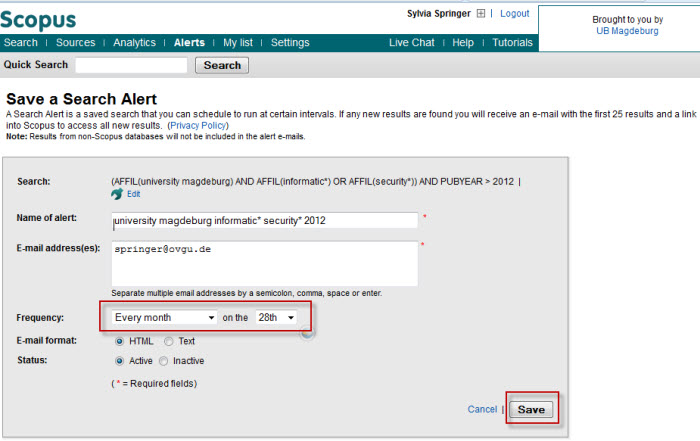
Task: Click into the Quick Search text box
Action: [x=131, y=65]
